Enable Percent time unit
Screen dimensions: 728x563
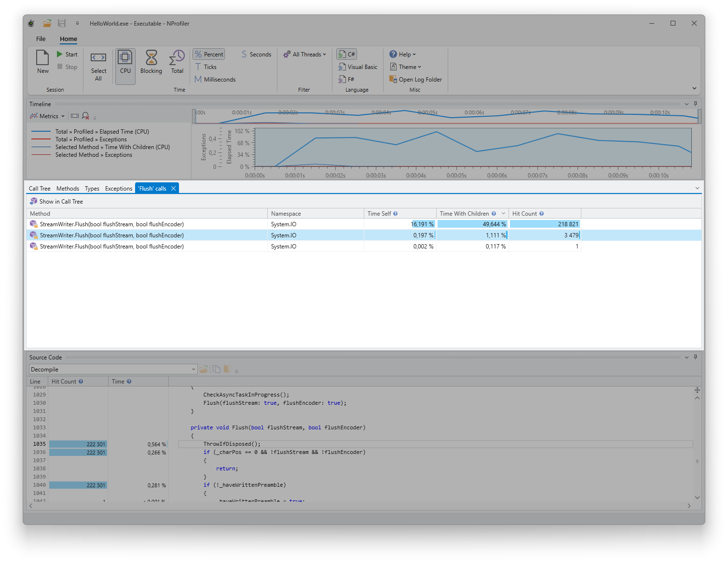(x=209, y=55)
